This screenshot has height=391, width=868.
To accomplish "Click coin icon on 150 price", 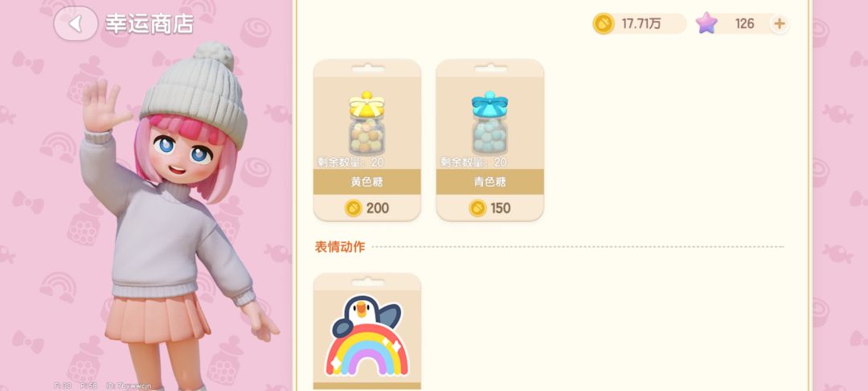I will 477,208.
